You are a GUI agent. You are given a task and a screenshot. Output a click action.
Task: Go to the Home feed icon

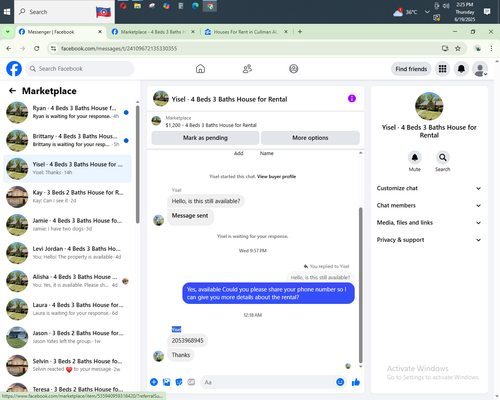[200, 69]
